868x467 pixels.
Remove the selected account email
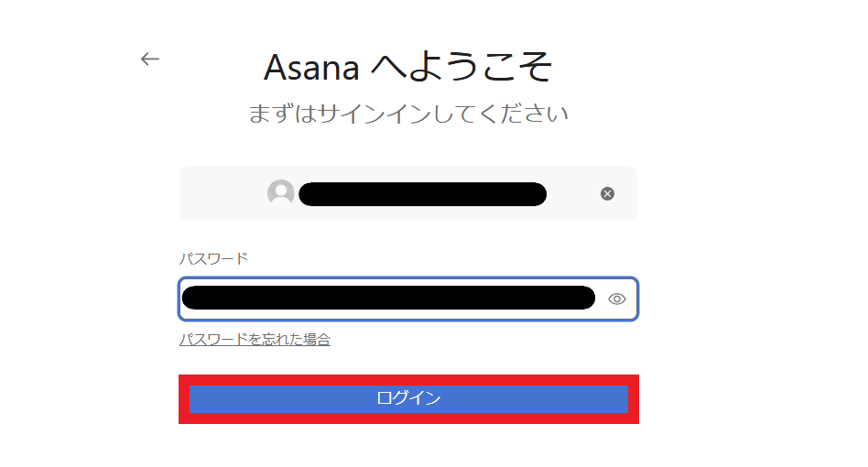pyautogui.click(x=607, y=193)
